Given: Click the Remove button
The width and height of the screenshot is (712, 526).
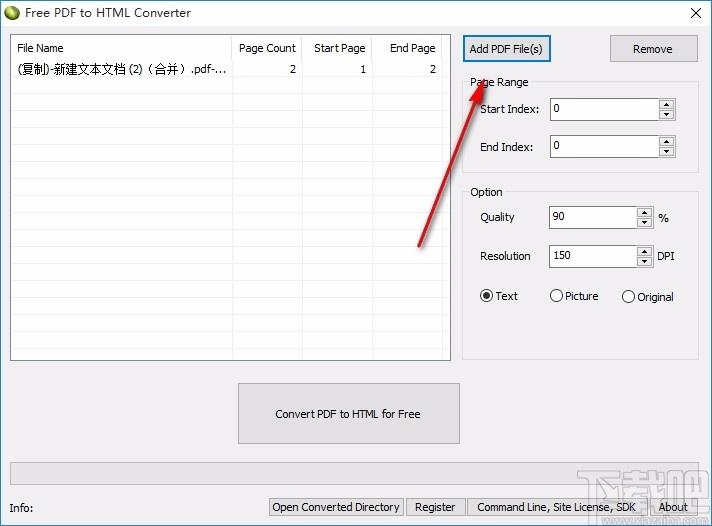Looking at the screenshot, I should pyautogui.click(x=653, y=49).
